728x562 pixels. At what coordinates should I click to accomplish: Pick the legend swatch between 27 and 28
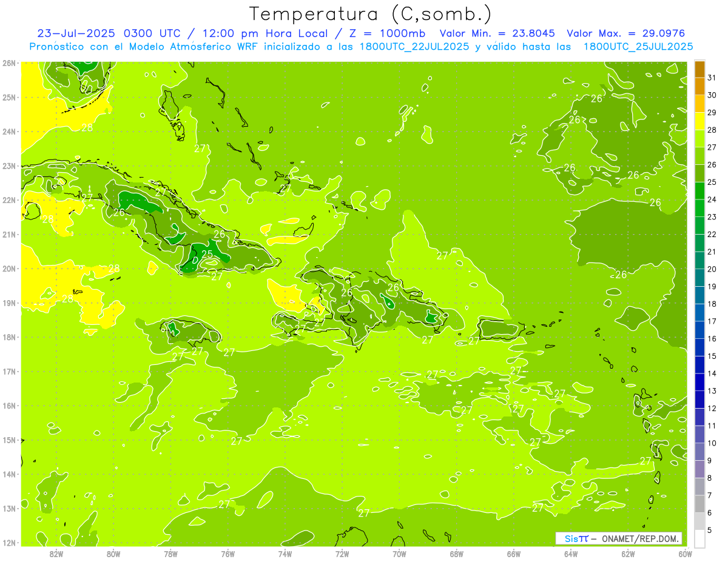click(x=700, y=139)
